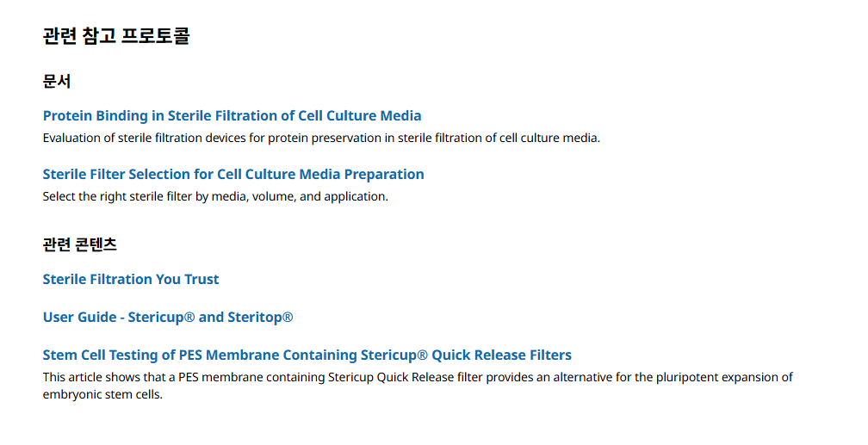Click the 관련 참고 프로토콜 main heading
Viewport: 868px width, 445px height.
(x=116, y=36)
